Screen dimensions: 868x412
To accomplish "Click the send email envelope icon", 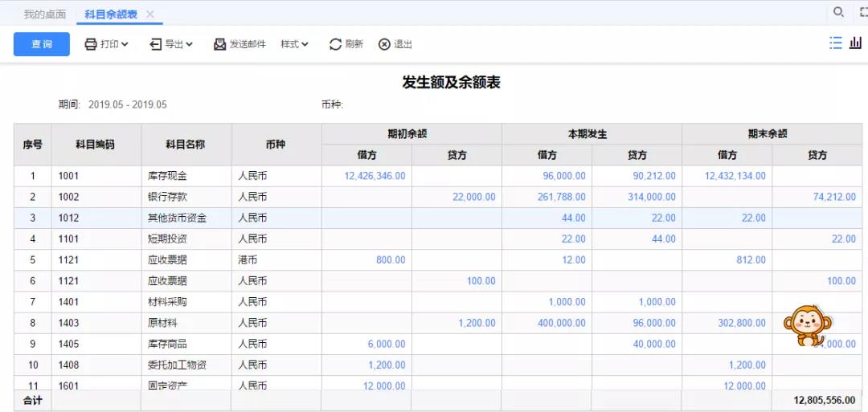I will 219,44.
